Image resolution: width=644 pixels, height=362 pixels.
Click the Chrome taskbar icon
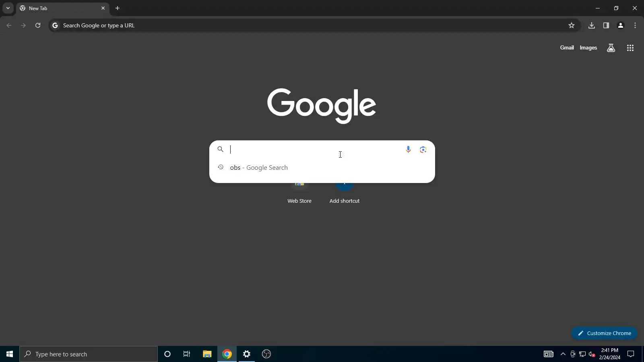pos(227,354)
